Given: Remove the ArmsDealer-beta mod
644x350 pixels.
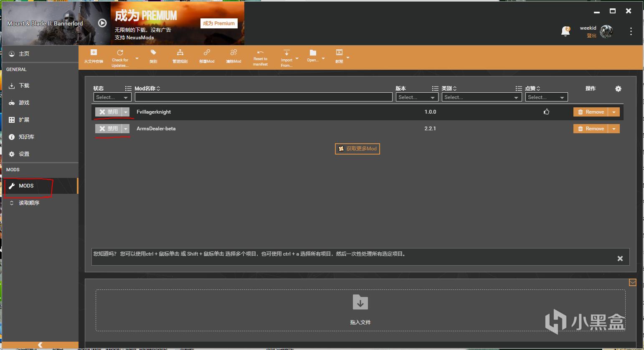Looking at the screenshot, I should [x=591, y=129].
